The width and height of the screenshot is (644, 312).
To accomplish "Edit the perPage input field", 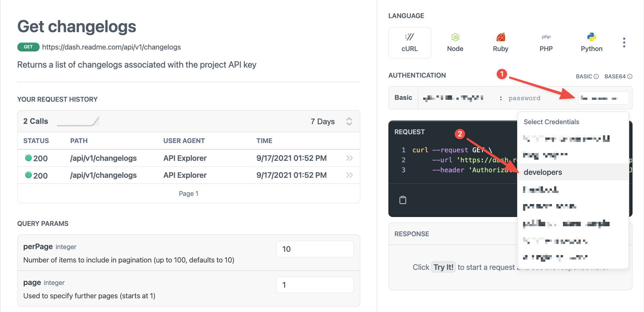I will (315, 249).
